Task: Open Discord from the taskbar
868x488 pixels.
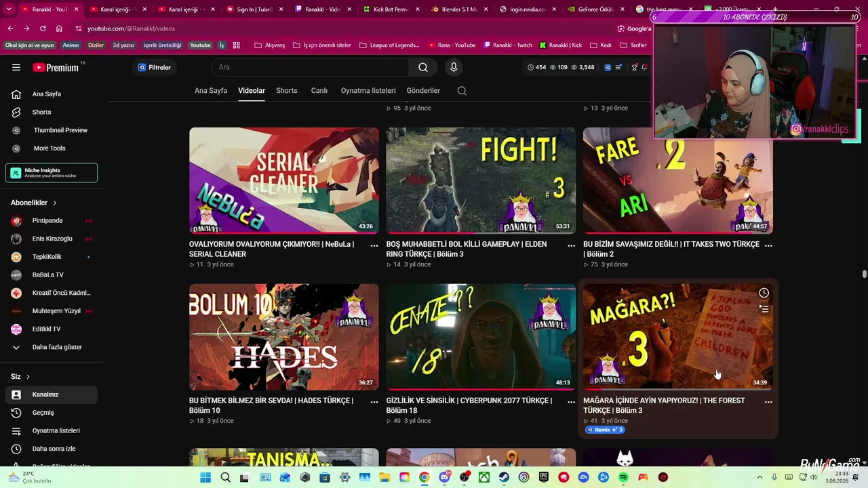Action: point(444,477)
